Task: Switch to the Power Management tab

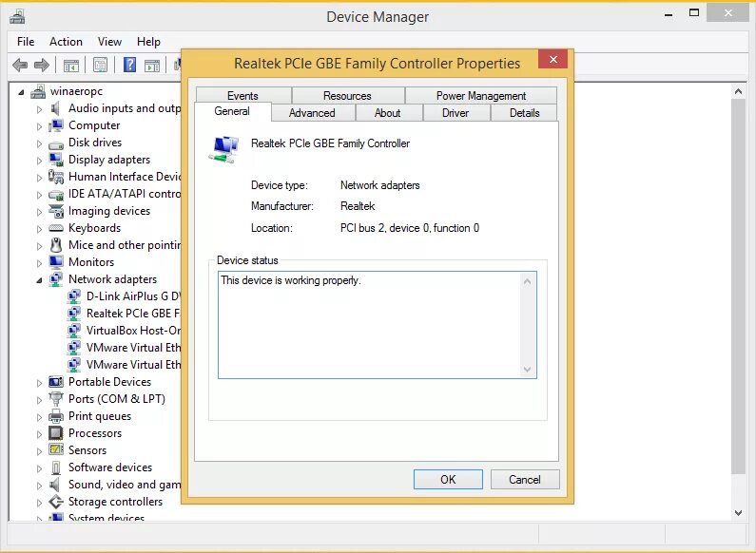Action: pyautogui.click(x=481, y=95)
